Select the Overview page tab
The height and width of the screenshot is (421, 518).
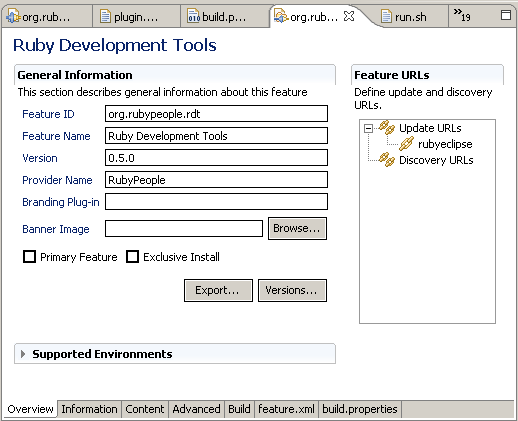(x=30, y=409)
